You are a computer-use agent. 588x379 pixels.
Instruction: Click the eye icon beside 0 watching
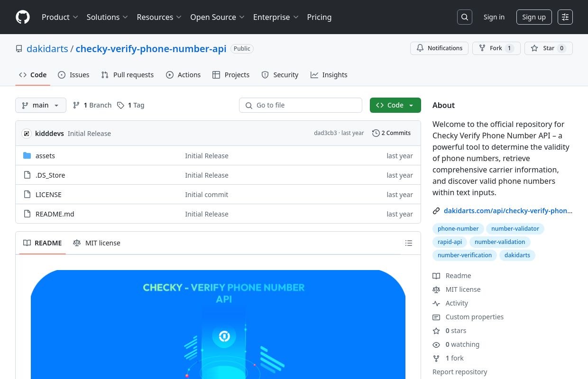coord(436,344)
